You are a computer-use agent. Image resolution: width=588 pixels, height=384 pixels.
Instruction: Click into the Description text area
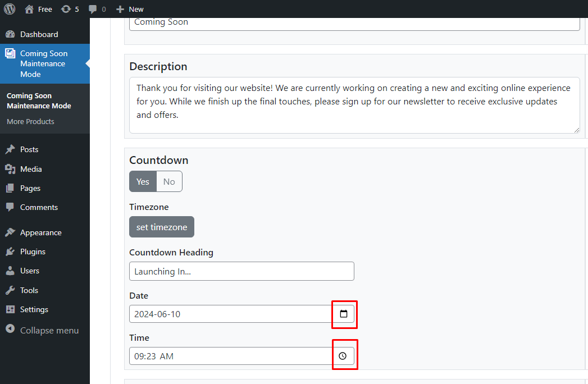click(x=354, y=105)
